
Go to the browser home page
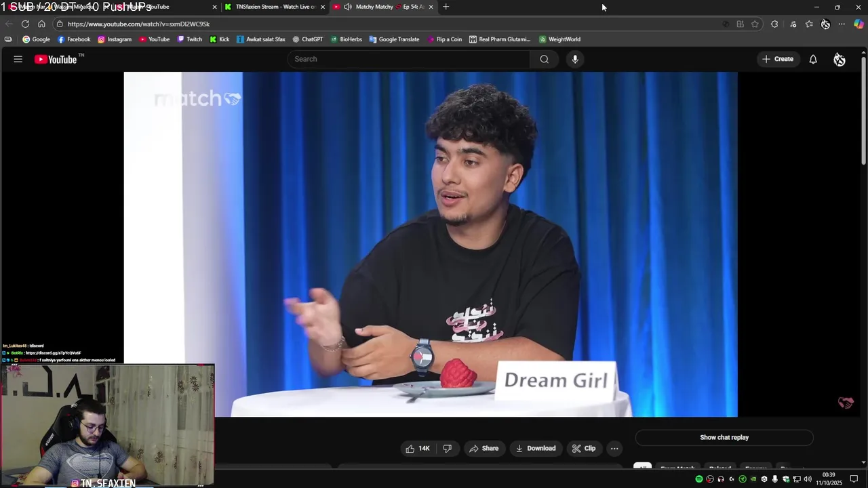[41, 24]
